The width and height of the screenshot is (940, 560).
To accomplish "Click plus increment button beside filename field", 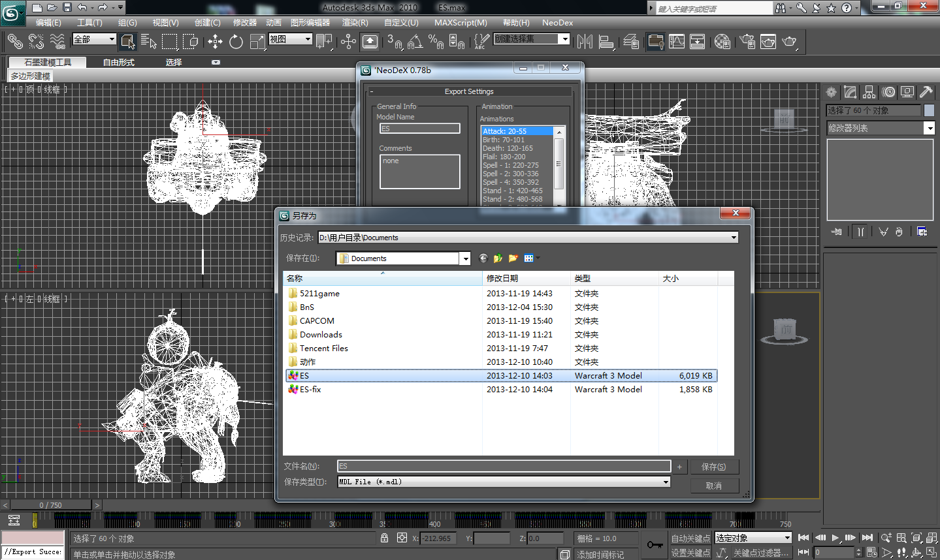I will [x=679, y=467].
